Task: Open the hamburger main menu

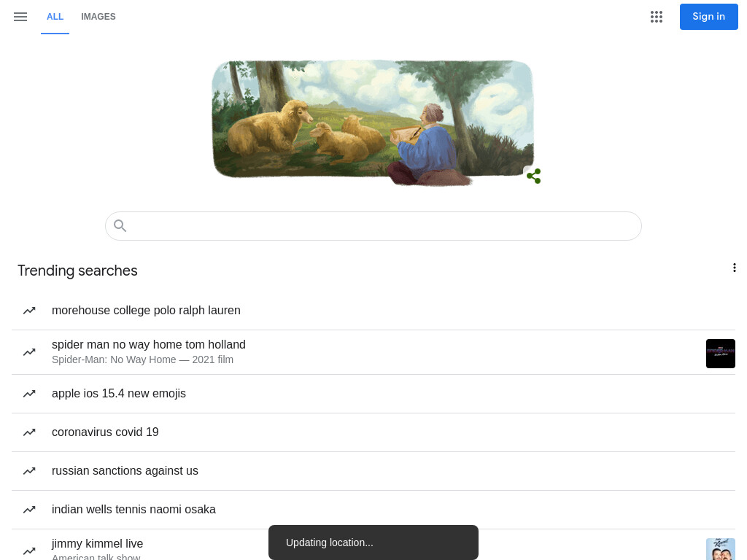Action: (x=20, y=17)
